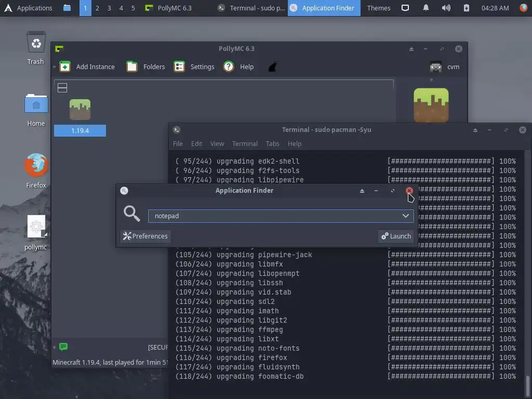Select PollyMC 6.3 taskbar entry
The image size is (532, 399).
[x=168, y=8]
